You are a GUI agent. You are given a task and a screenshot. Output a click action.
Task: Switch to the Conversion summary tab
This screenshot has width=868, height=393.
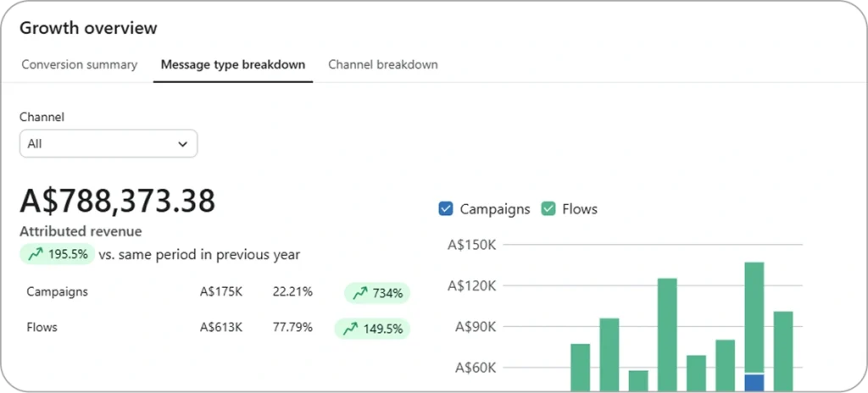pos(79,64)
